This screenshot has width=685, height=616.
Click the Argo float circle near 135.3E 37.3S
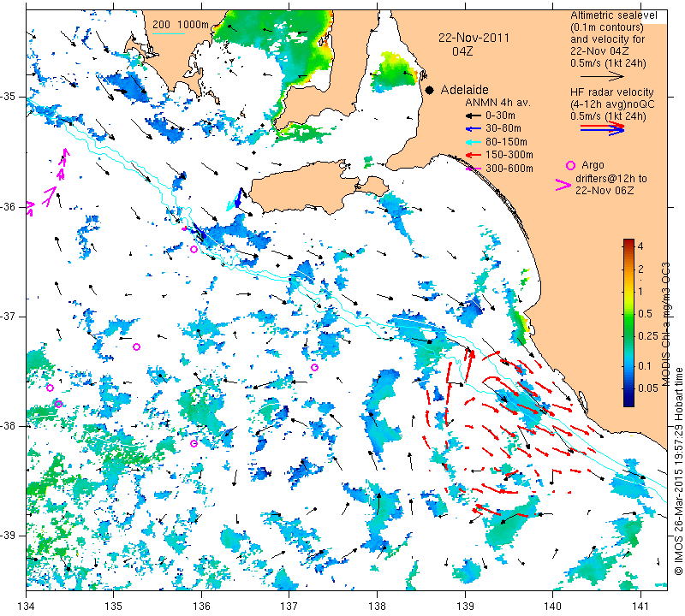[136, 347]
